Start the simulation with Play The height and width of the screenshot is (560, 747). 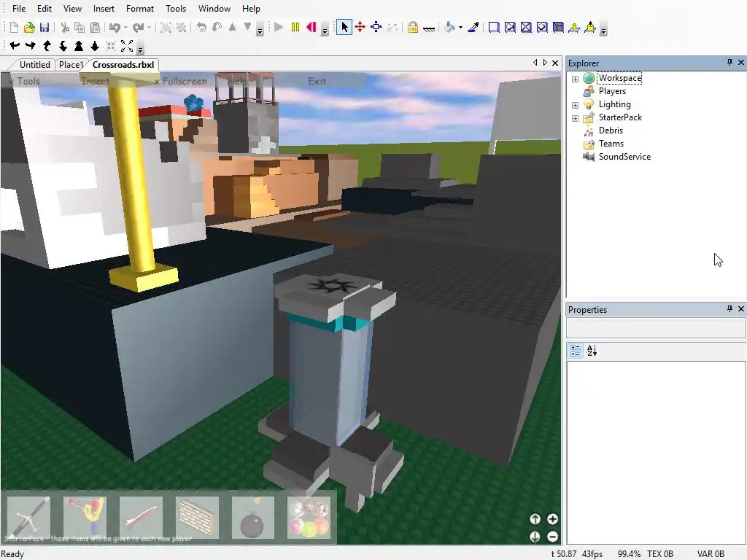(x=279, y=27)
